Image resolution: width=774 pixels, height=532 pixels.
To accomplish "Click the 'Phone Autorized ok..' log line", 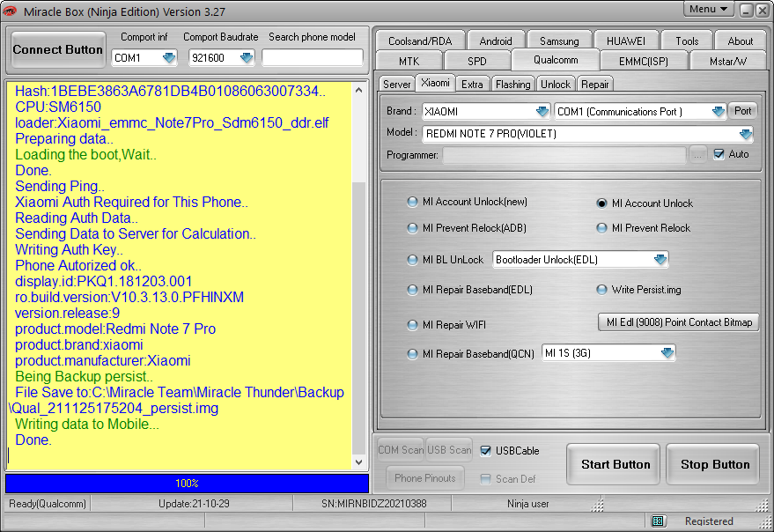I will pyautogui.click(x=78, y=265).
